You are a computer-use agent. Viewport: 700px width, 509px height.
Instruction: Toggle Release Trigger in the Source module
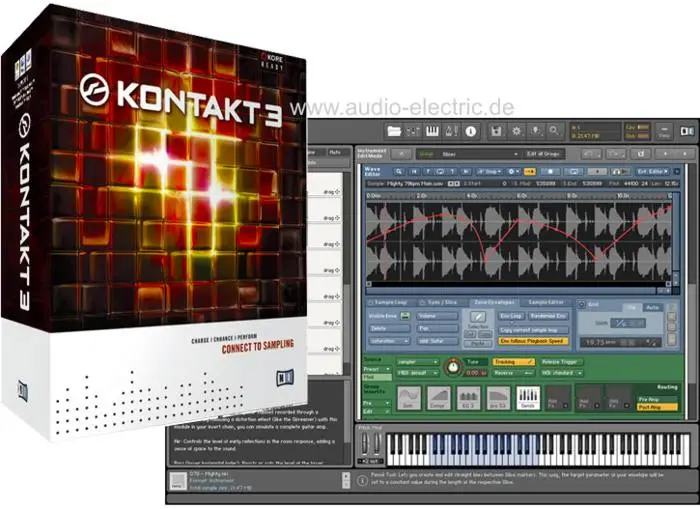click(561, 362)
